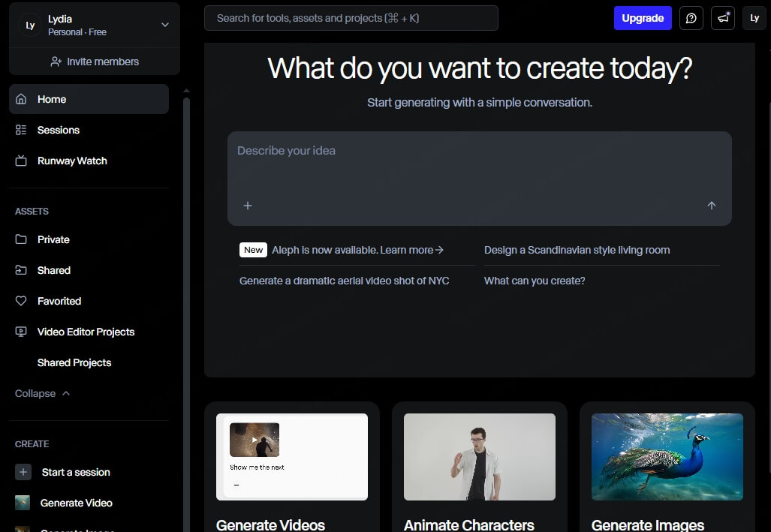The width and height of the screenshot is (771, 532).
Task: Open the announcements megaphone icon
Action: 723,18
